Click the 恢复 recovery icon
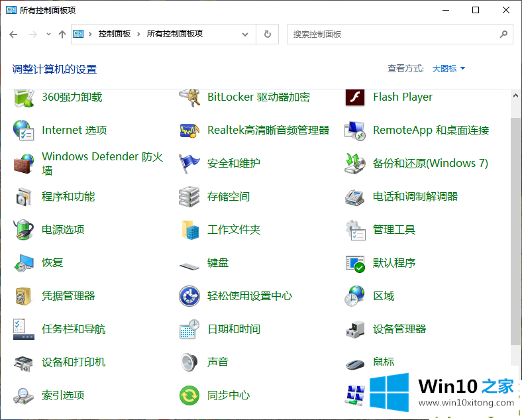This screenshot has width=522, height=420. coord(23,263)
